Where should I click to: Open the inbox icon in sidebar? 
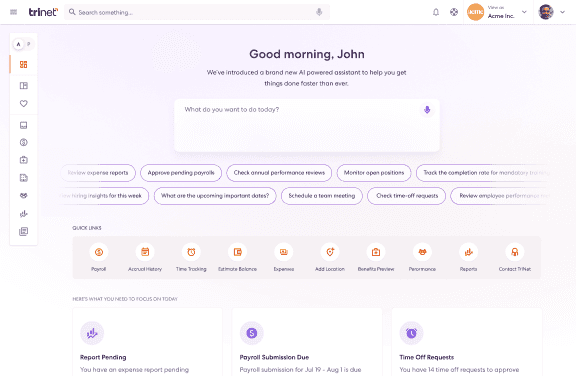24,125
